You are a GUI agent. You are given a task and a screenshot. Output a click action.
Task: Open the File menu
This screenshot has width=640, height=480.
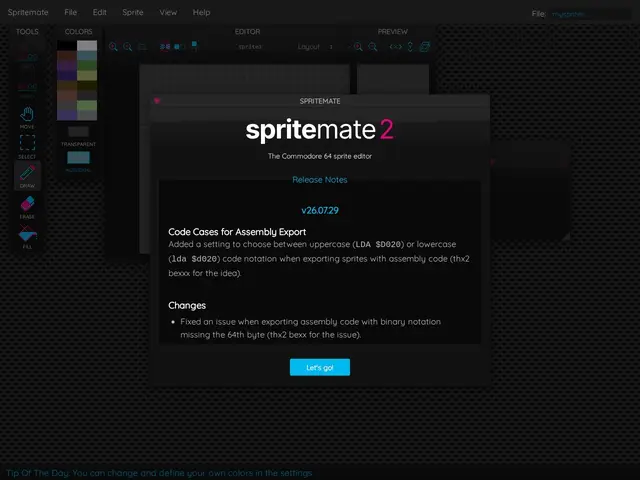point(71,12)
